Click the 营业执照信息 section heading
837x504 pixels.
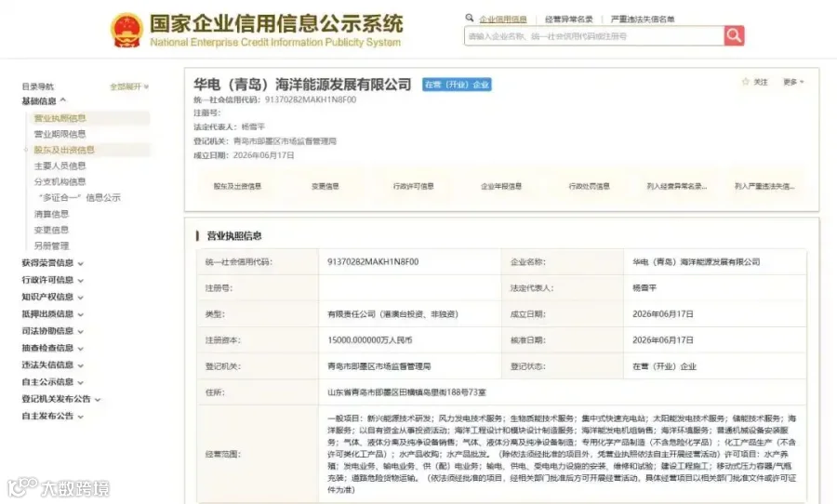234,236
